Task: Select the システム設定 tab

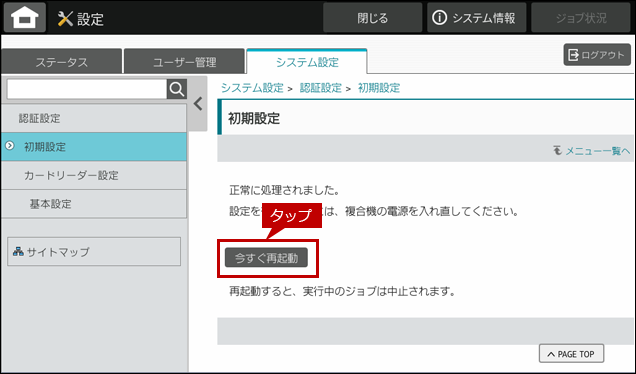Action: click(307, 62)
